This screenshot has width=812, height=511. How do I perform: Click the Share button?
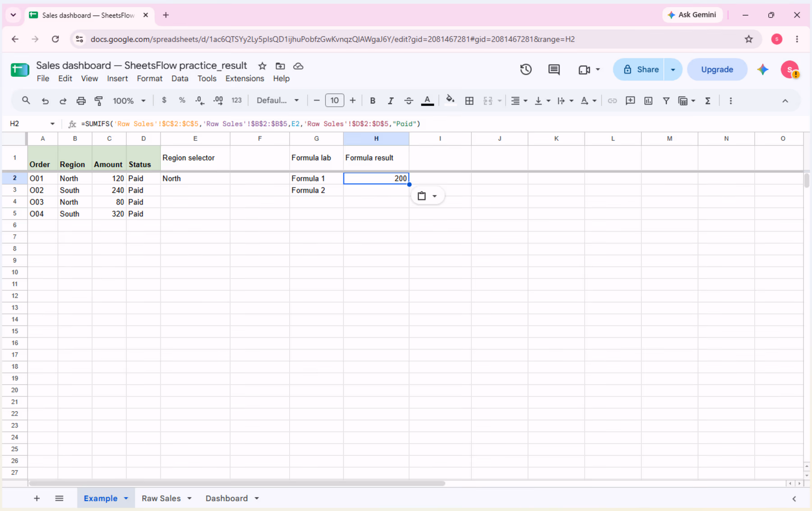pos(639,70)
